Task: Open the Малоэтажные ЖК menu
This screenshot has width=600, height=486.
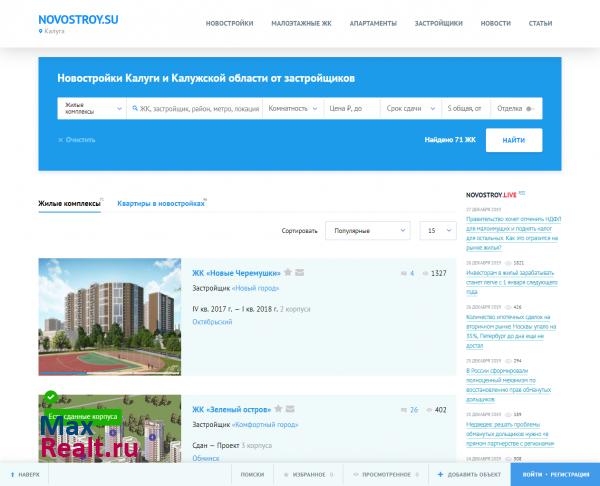Action: tap(302, 23)
